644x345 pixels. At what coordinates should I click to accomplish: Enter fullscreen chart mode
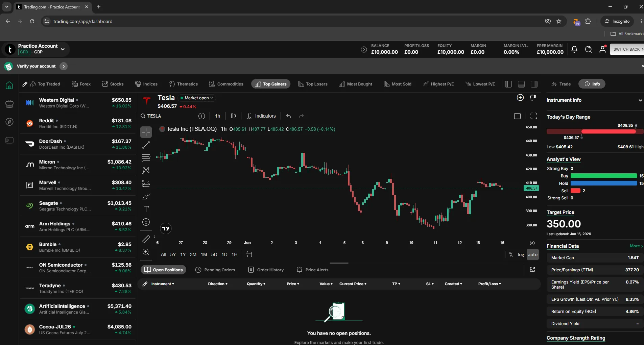[x=534, y=116]
